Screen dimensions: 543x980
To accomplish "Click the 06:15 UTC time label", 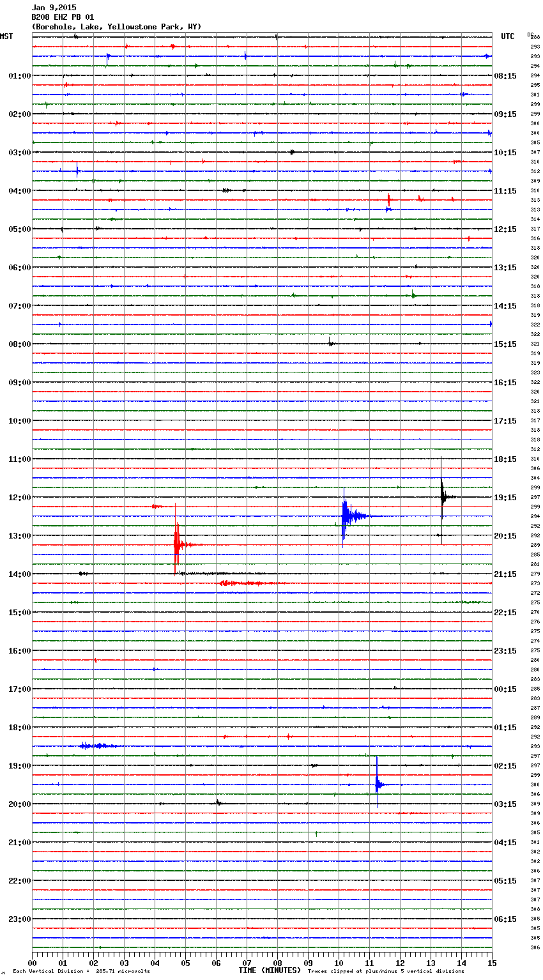I will coord(505,919).
